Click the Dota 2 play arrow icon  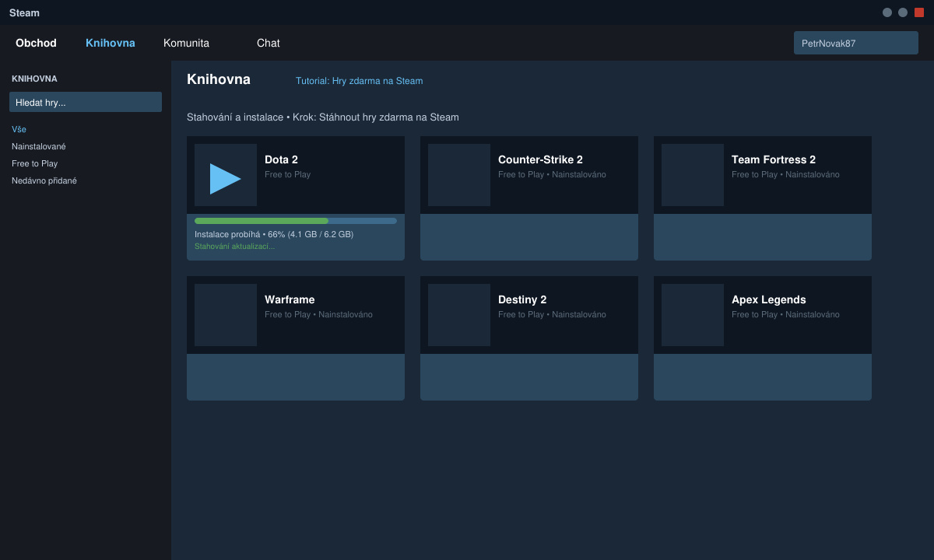coord(226,179)
